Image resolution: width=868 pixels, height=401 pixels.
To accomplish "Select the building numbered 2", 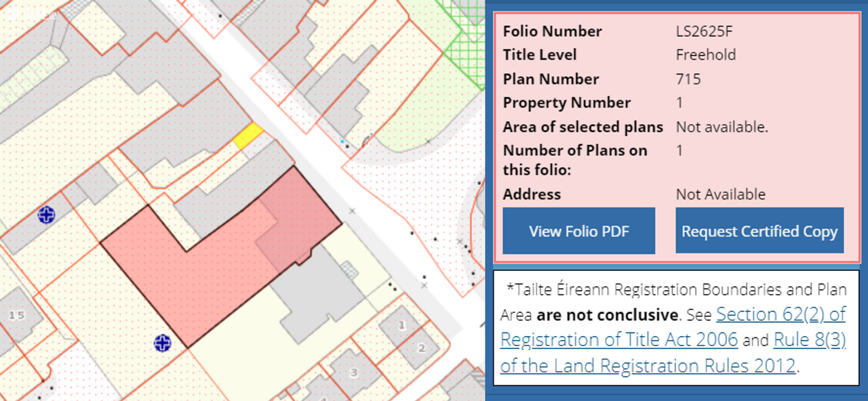I will [x=420, y=347].
